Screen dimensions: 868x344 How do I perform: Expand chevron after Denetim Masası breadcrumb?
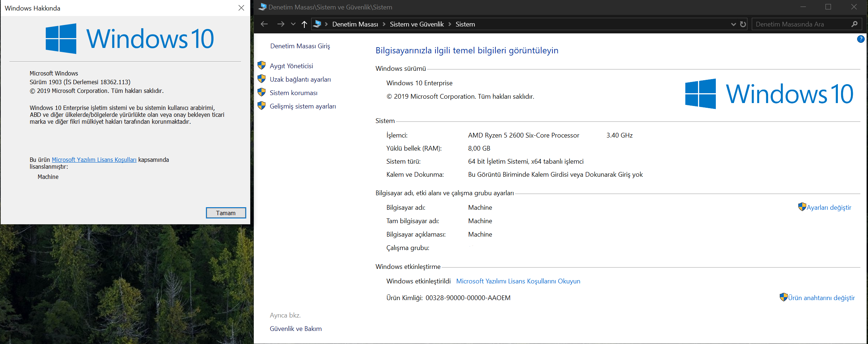click(384, 24)
